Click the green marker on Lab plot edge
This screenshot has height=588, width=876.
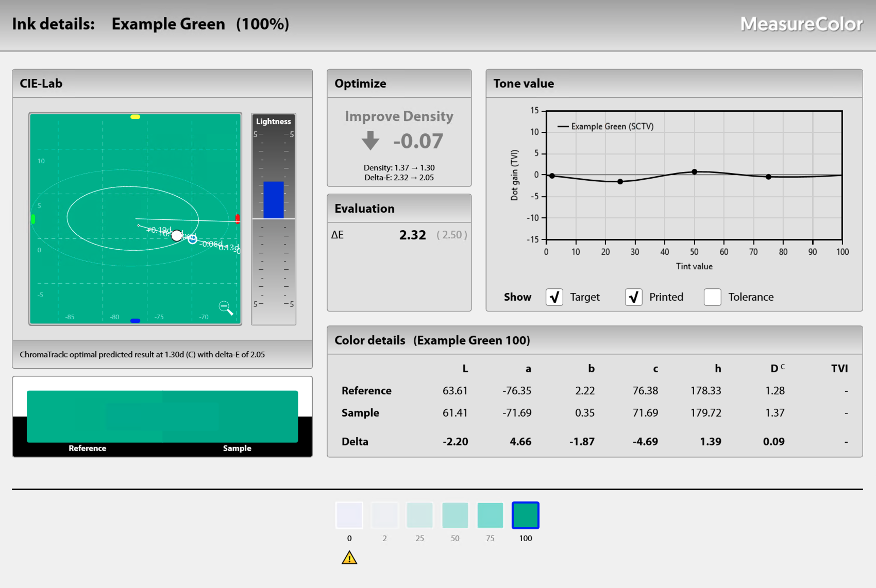point(33,219)
